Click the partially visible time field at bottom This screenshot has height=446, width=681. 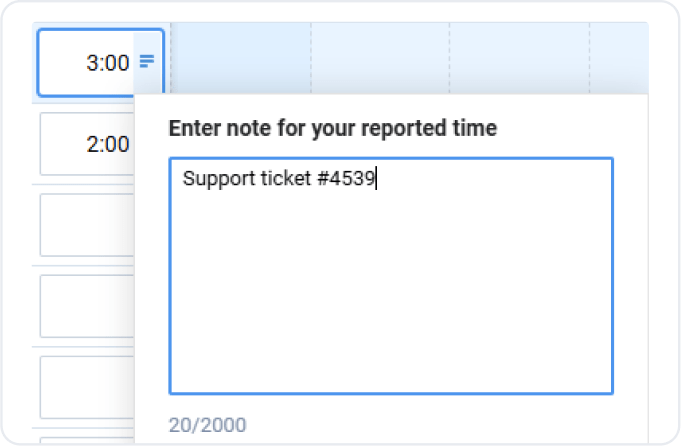pyautogui.click(x=85, y=440)
